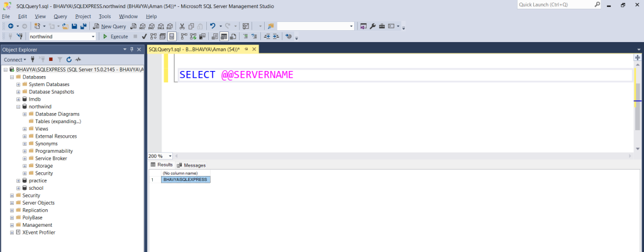Collapse the northwind database node
Screen dimensions: 644x252
(18, 107)
